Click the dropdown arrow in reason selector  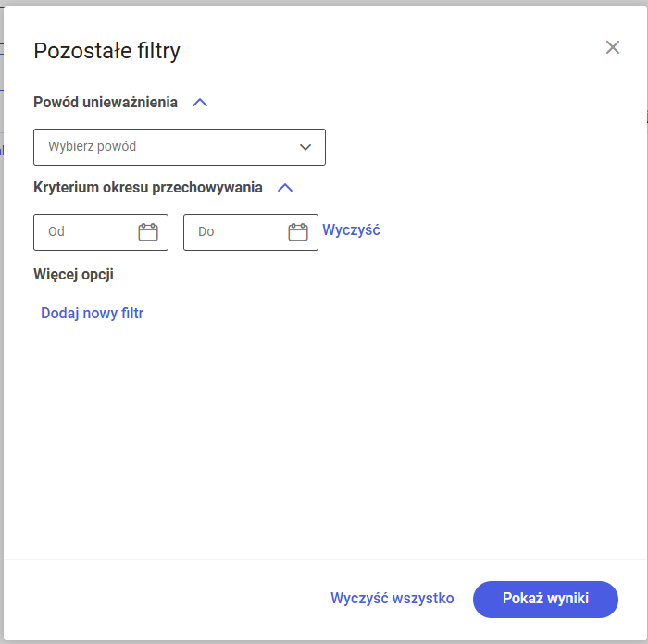click(x=306, y=147)
